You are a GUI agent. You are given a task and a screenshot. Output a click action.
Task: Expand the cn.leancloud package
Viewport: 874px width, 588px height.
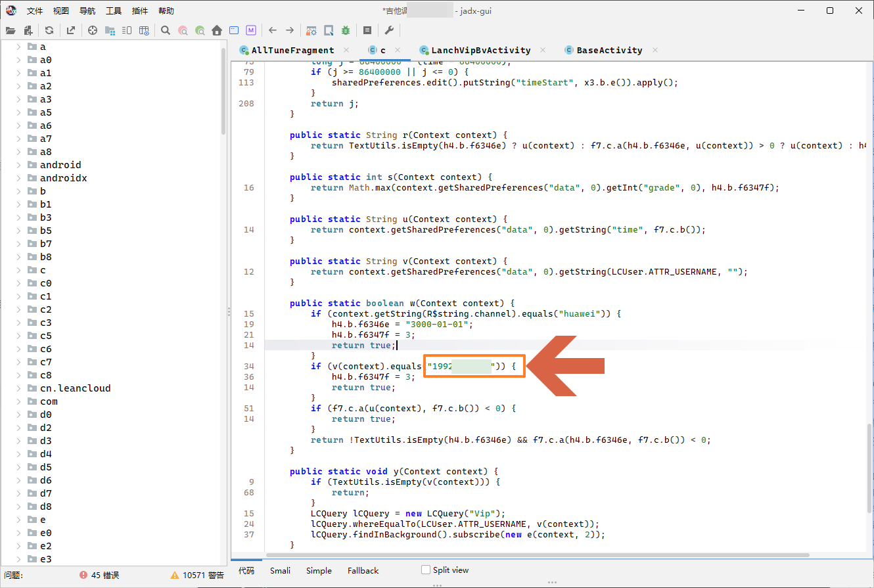coord(18,388)
